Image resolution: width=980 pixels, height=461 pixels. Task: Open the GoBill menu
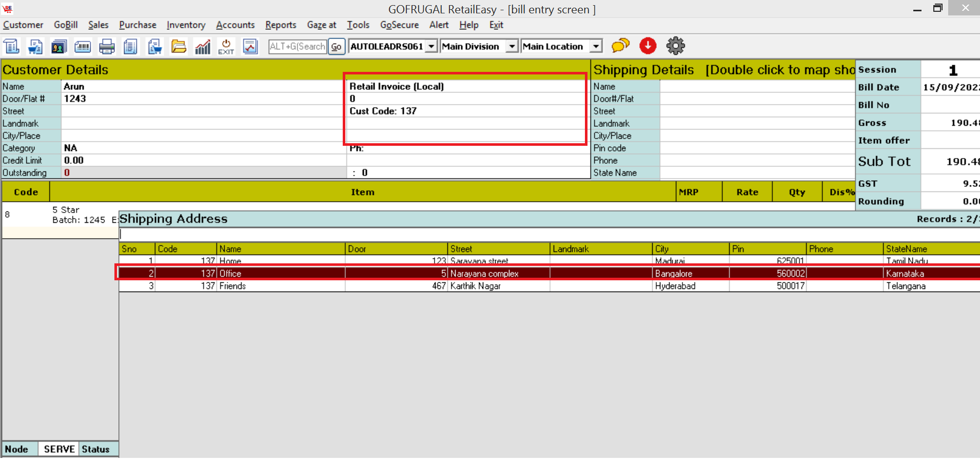pos(66,25)
